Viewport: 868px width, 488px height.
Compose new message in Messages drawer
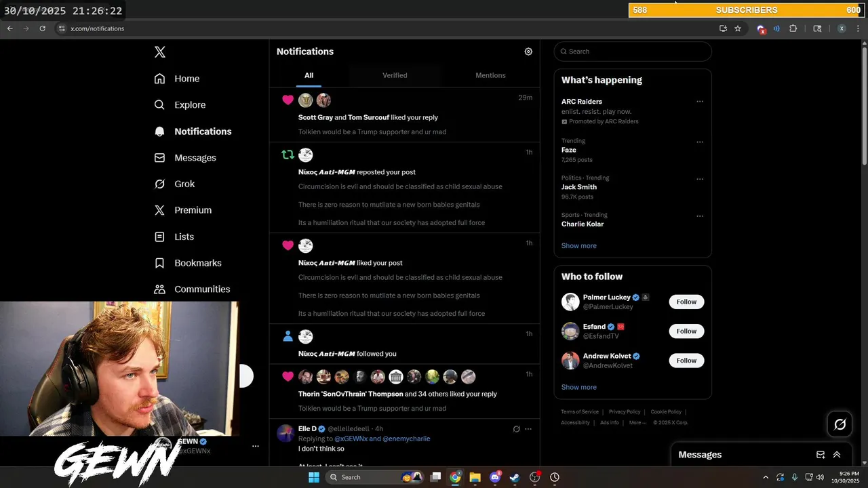[821, 455]
